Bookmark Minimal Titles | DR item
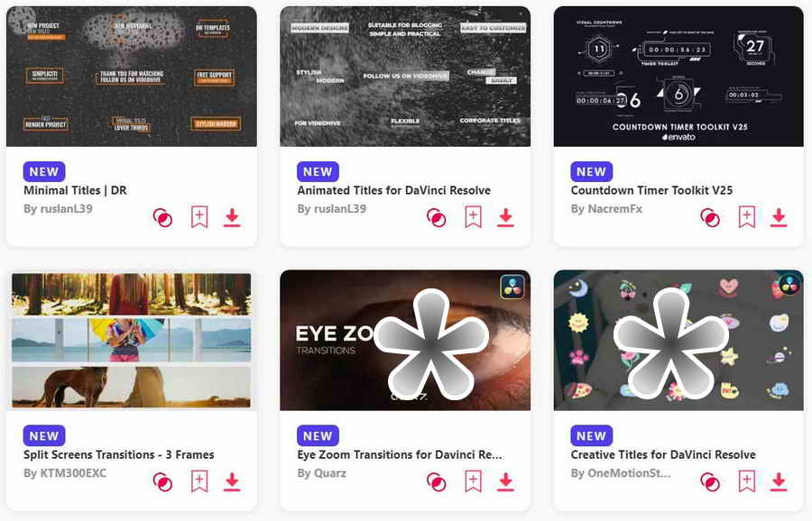The image size is (812, 521). (199, 217)
